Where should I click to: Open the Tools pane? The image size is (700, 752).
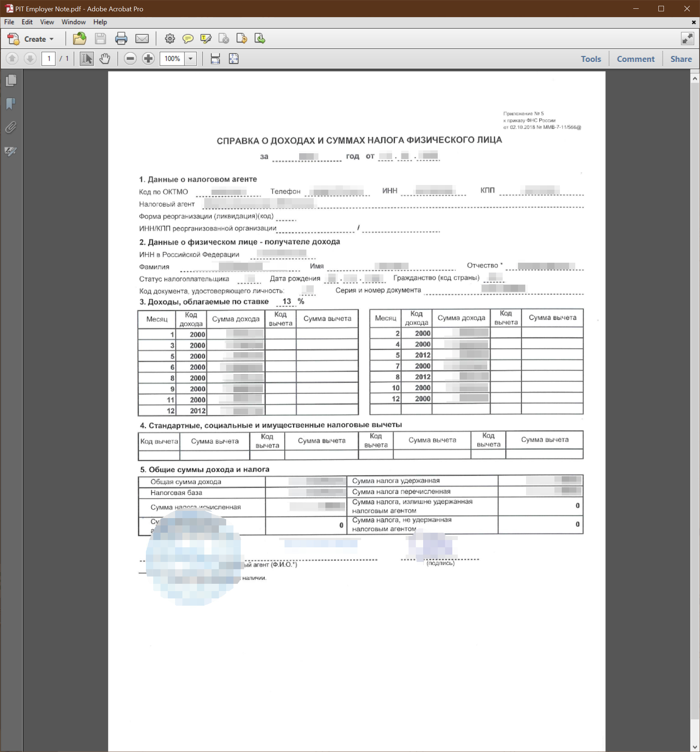591,59
